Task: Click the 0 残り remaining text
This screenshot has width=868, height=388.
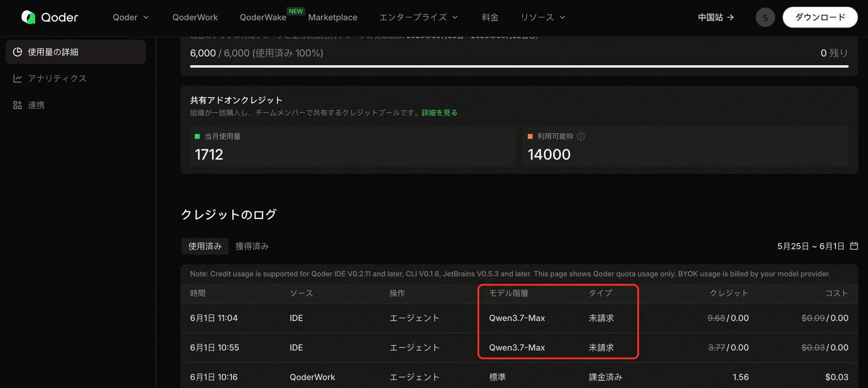Action: [x=834, y=53]
